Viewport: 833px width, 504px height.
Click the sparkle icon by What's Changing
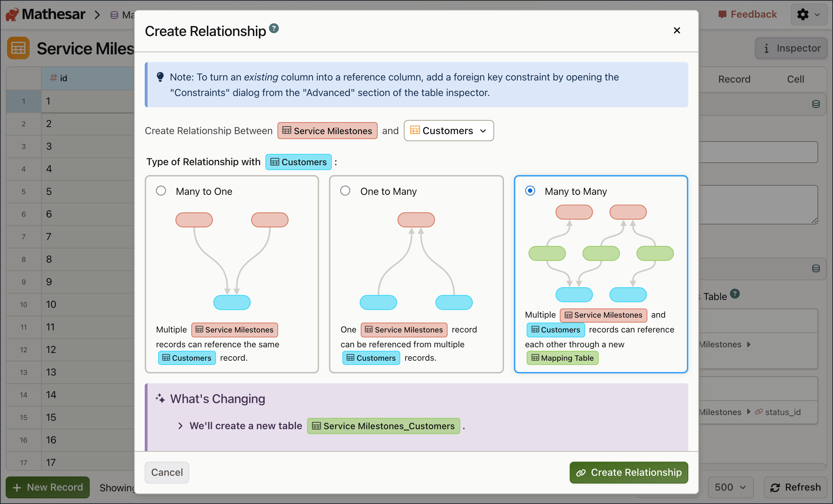click(160, 398)
